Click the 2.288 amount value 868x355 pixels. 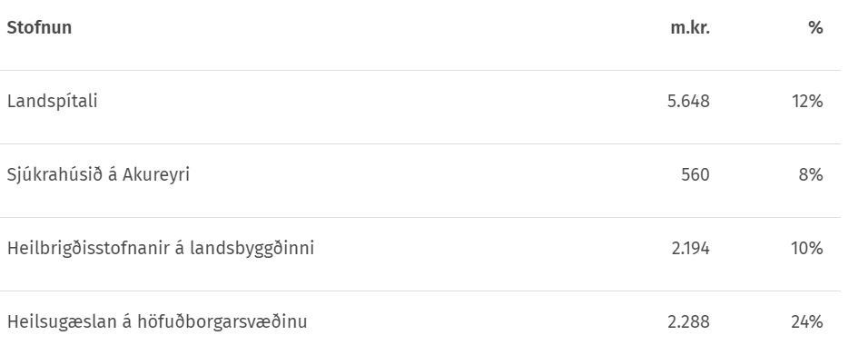pyautogui.click(x=688, y=322)
